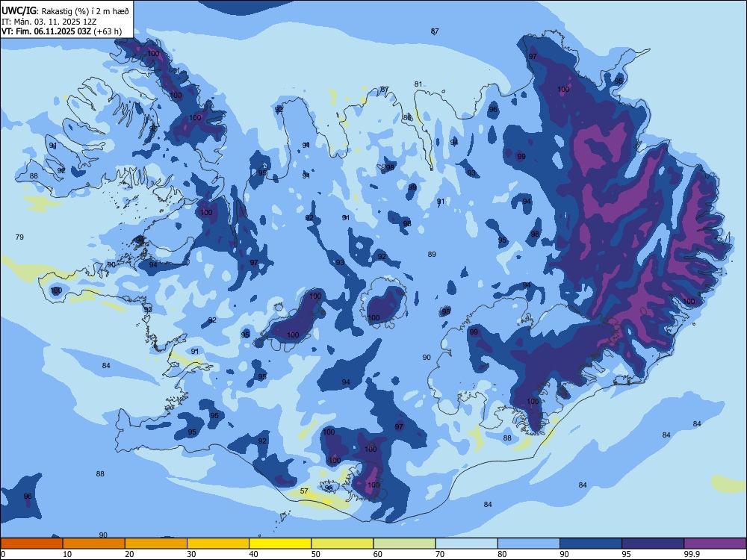Click the legend tick label "10"
The height and width of the screenshot is (560, 747).
[67, 554]
